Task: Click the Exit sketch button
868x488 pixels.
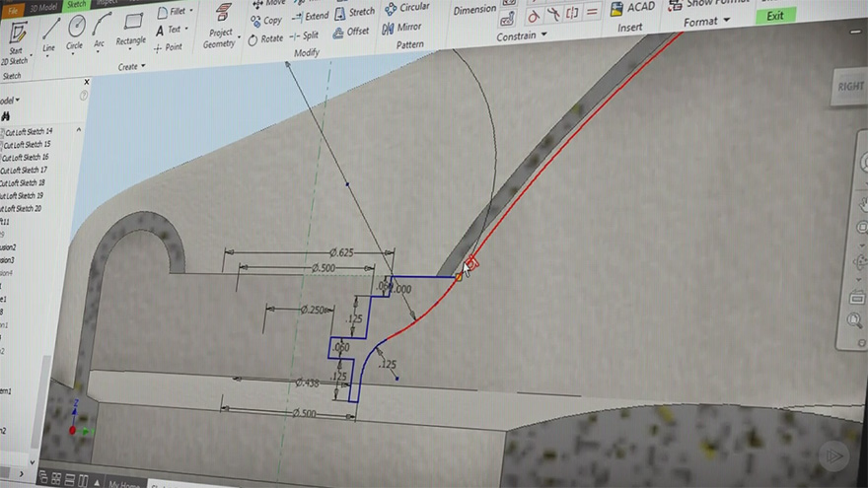Action: [775, 16]
